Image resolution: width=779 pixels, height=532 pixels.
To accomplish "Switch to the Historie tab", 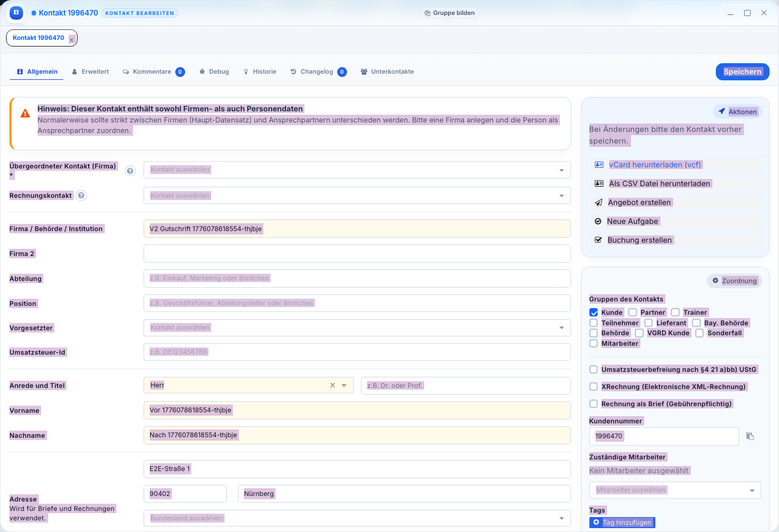I will coord(259,71).
